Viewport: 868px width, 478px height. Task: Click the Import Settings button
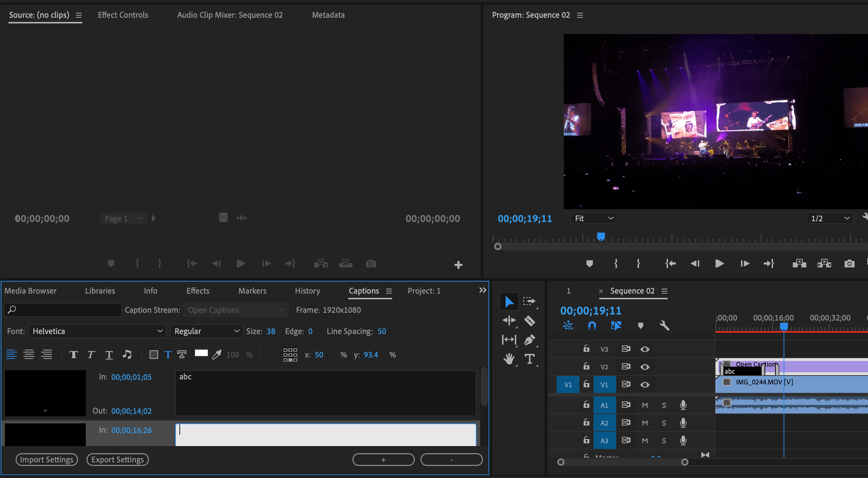(46, 459)
